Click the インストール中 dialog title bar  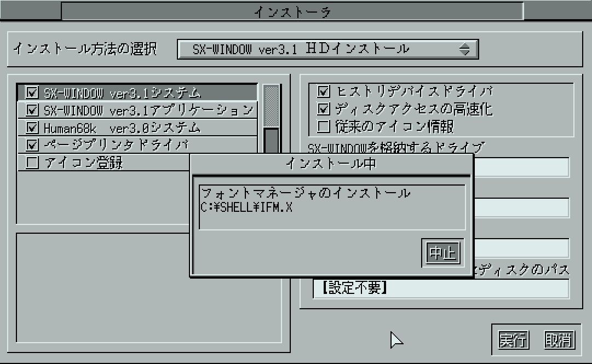331,164
